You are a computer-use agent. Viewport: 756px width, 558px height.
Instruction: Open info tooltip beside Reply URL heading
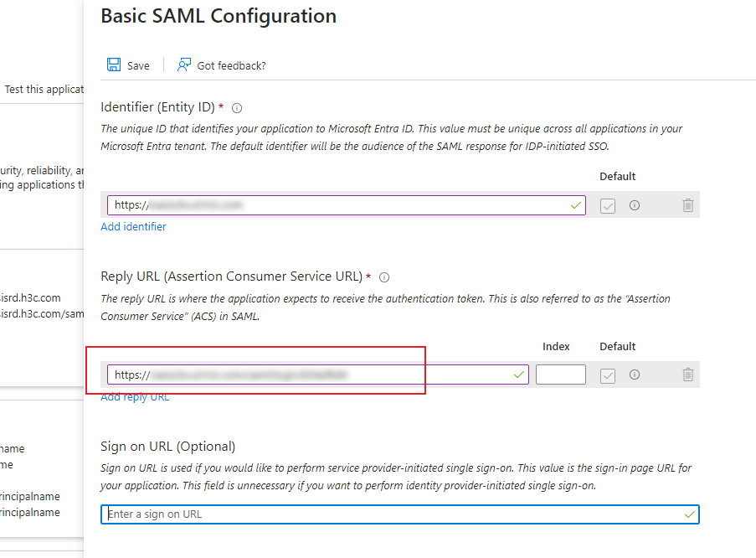click(x=383, y=277)
